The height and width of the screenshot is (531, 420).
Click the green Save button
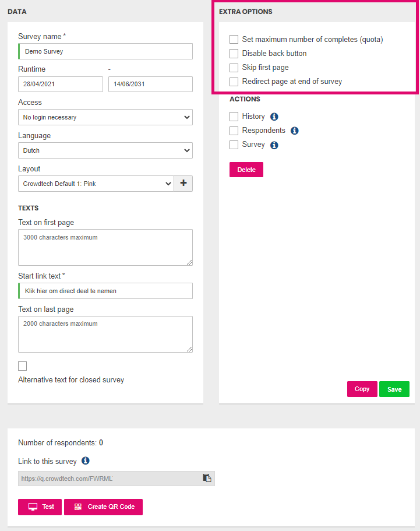[394, 389]
